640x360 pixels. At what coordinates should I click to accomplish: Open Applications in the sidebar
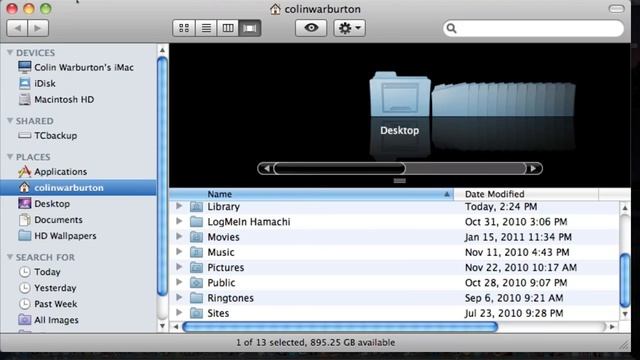(78, 171)
